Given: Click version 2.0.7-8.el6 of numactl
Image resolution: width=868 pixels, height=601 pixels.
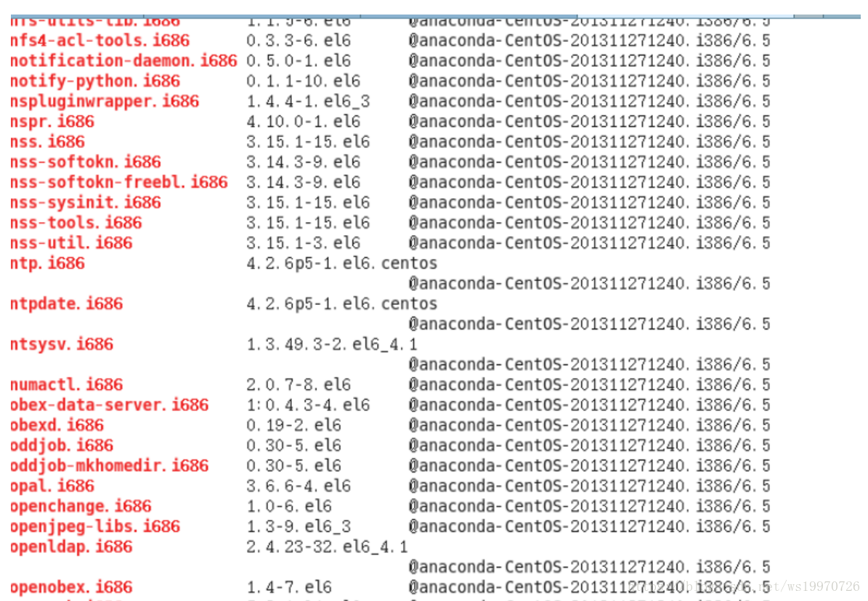Looking at the screenshot, I should coord(299,385).
